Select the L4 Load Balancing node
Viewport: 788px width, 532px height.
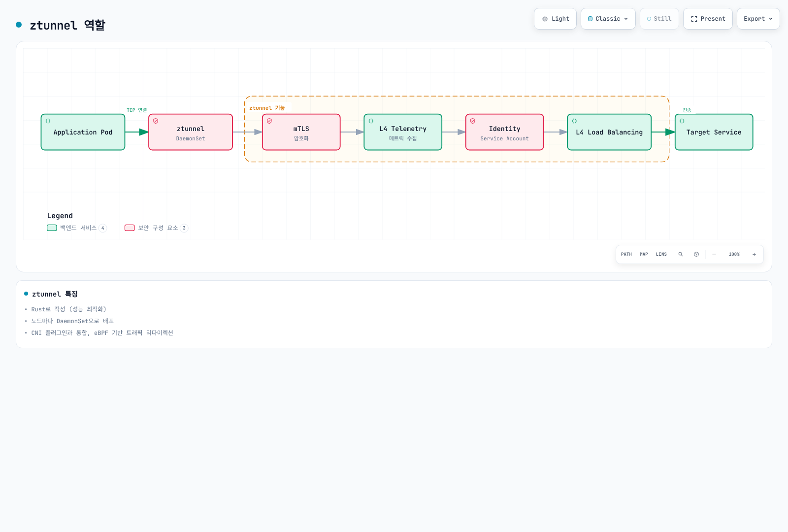tap(609, 132)
